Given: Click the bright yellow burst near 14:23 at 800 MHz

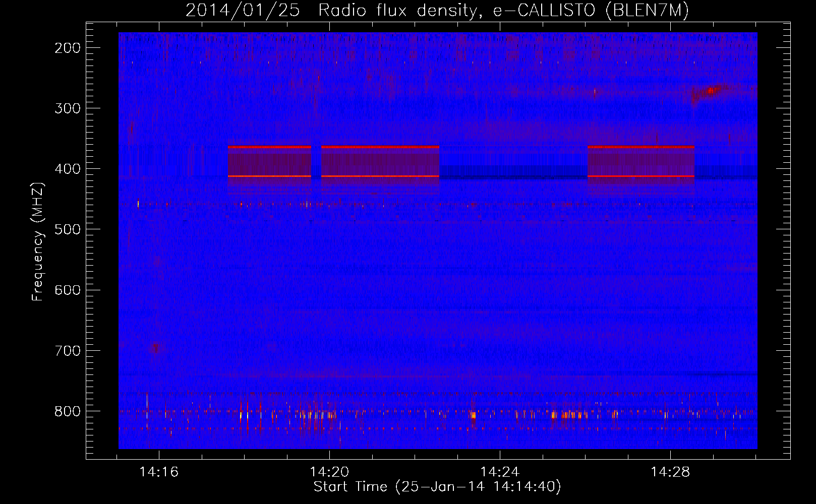Looking at the screenshot, I should (x=473, y=415).
